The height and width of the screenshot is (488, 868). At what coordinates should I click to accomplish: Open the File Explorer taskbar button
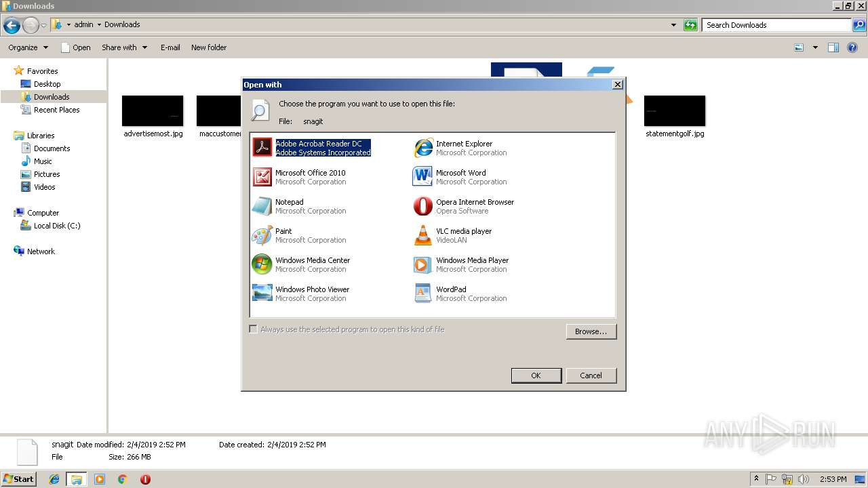click(x=77, y=479)
